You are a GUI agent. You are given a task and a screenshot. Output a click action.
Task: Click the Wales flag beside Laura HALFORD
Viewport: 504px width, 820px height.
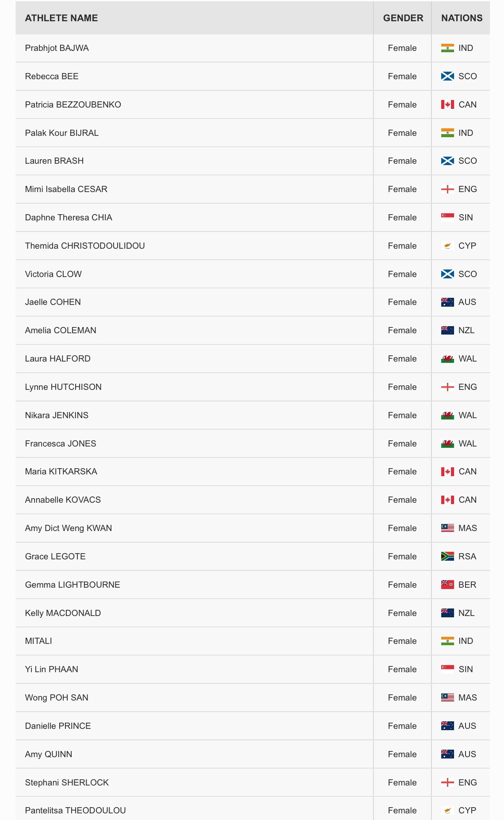[x=447, y=358]
